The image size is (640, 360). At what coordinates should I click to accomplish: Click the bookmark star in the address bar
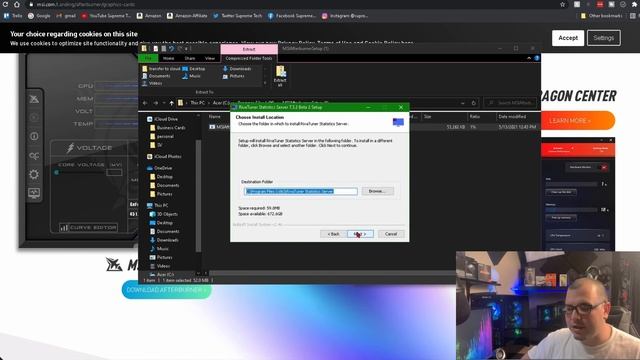point(562,4)
